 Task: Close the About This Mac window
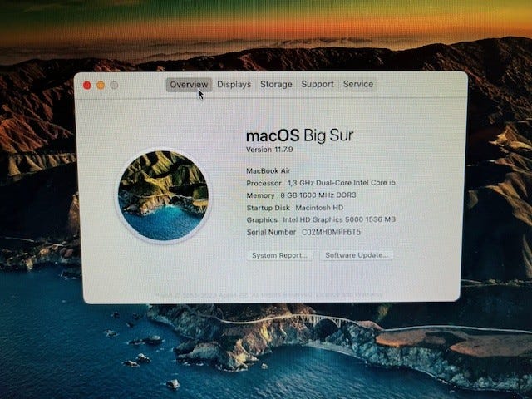coord(87,86)
